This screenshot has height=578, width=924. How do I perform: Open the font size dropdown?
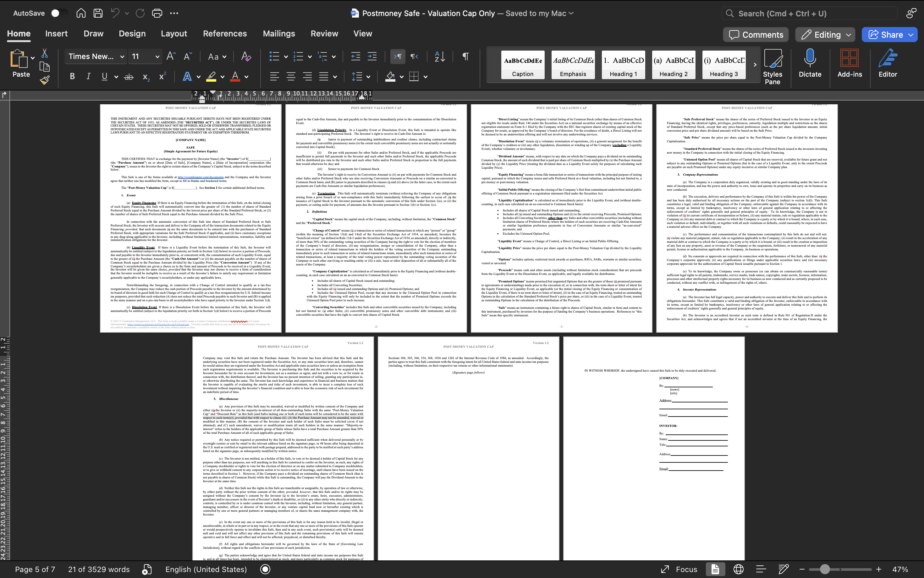(157, 57)
